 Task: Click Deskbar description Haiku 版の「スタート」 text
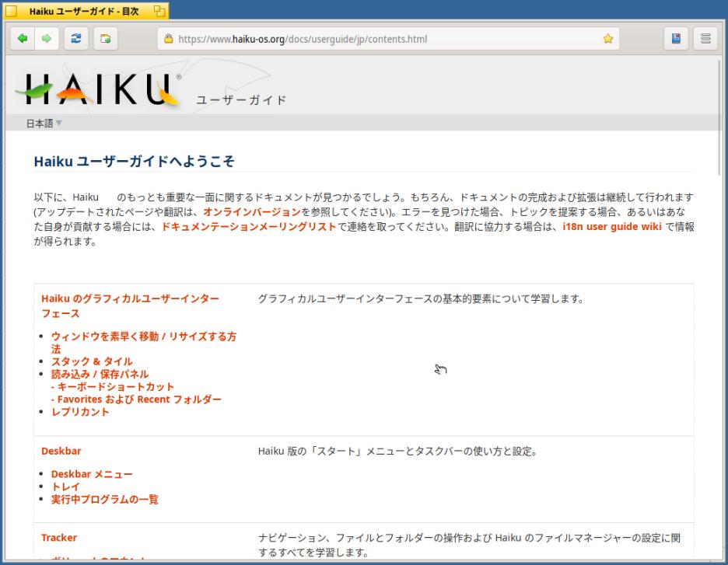[x=397, y=451]
